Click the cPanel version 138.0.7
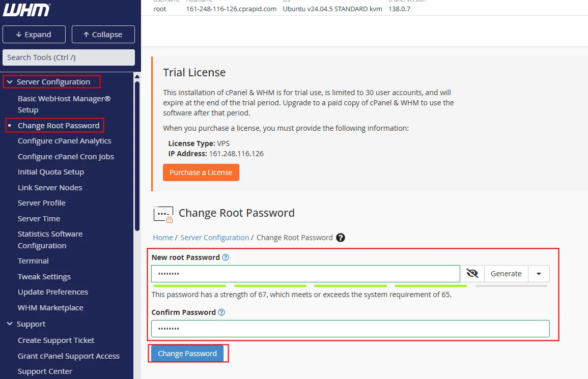The image size is (588, 379). [399, 9]
